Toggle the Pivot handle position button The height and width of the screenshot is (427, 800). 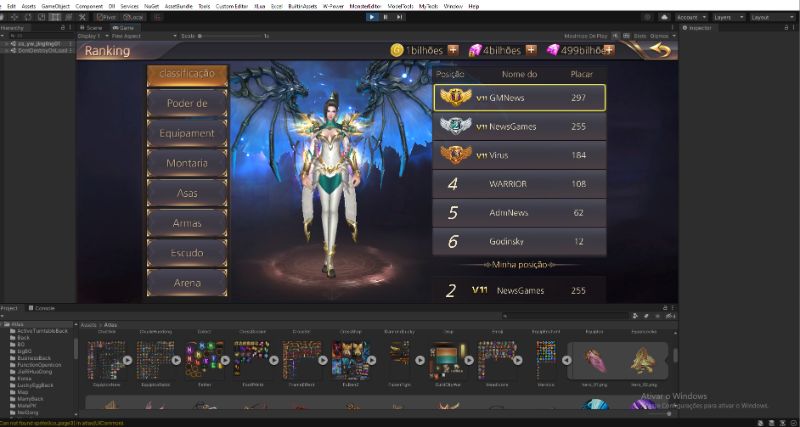[x=105, y=17]
